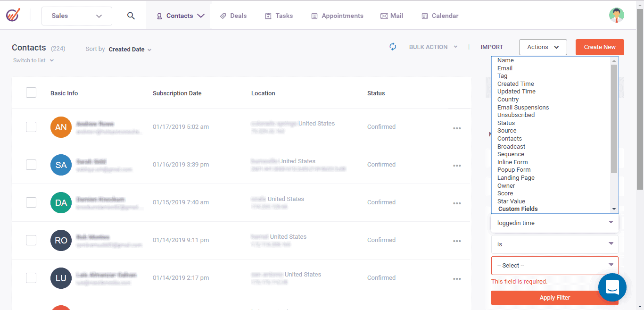
Task: Check the checkbox beside the SA contact
Action: (31, 164)
